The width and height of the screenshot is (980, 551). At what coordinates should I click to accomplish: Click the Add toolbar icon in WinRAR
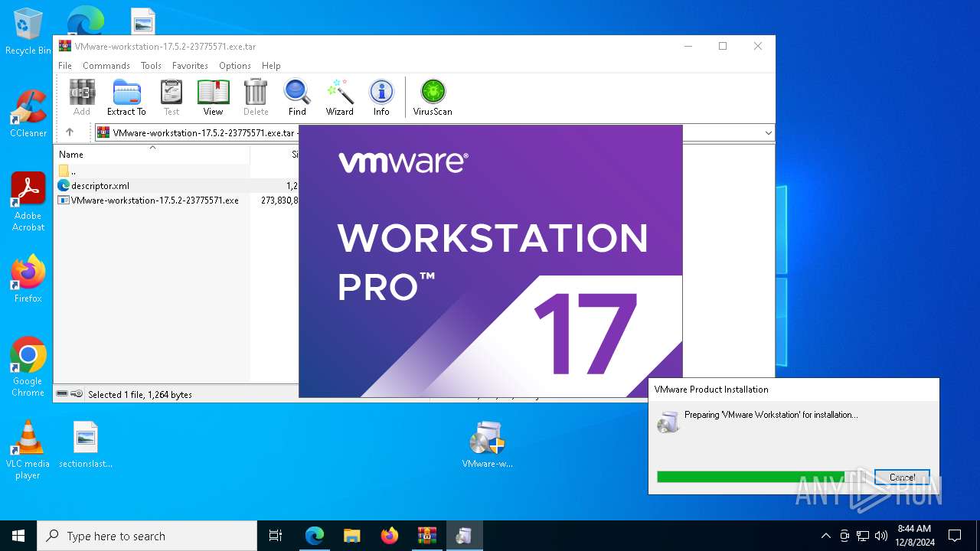tap(82, 97)
